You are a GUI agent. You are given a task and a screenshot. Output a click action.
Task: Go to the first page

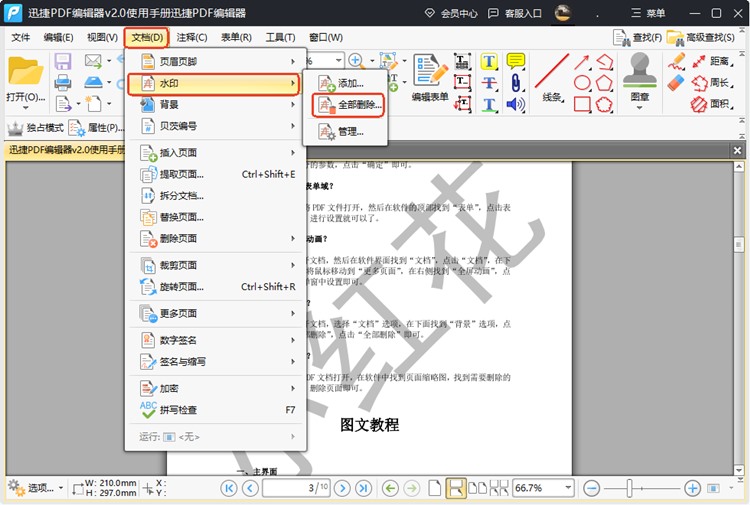point(229,488)
